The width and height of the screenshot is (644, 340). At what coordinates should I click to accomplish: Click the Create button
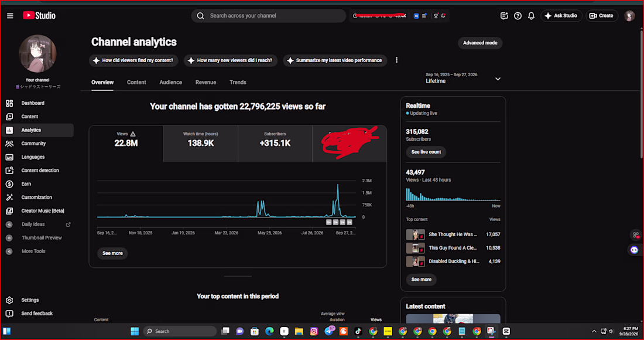[x=602, y=16]
